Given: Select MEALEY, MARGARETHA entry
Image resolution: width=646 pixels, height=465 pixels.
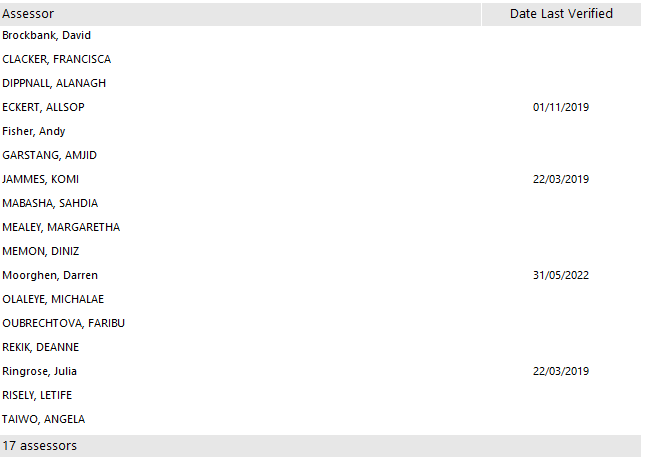Looking at the screenshot, I should (61, 228).
